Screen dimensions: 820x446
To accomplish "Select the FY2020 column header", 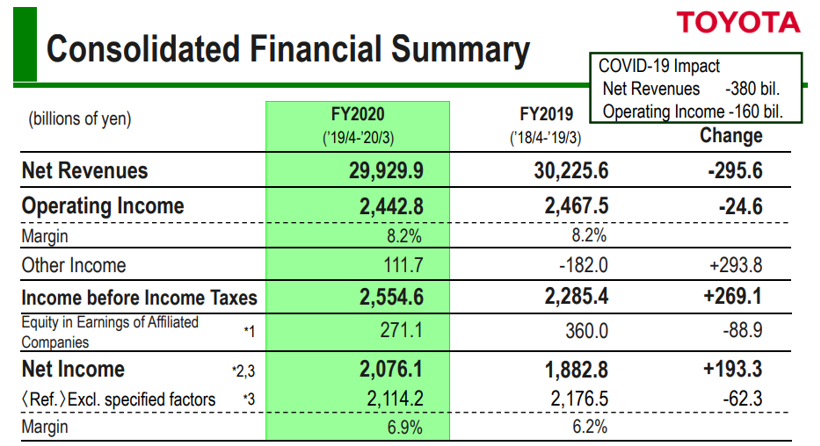I will (358, 125).
